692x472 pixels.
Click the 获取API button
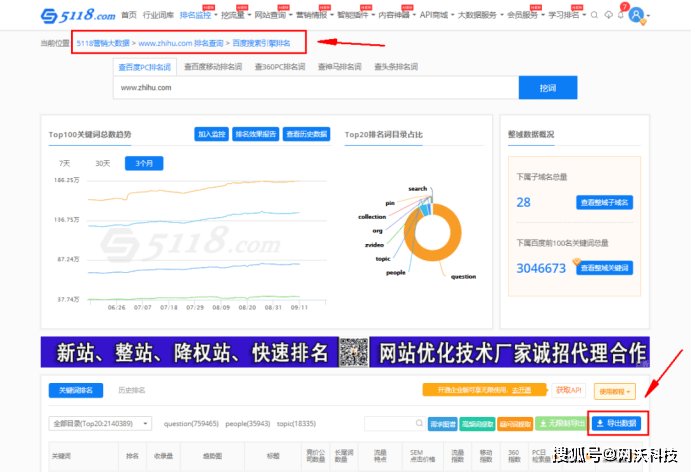tap(568, 390)
